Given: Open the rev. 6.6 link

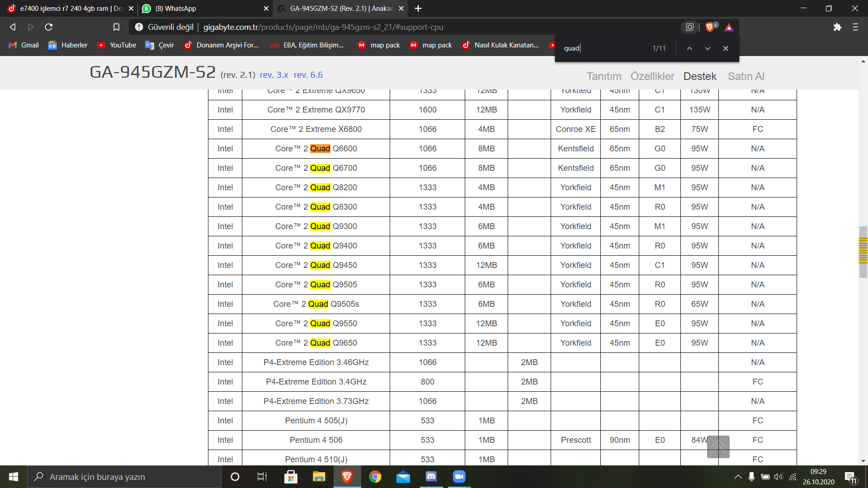Looking at the screenshot, I should [x=308, y=75].
